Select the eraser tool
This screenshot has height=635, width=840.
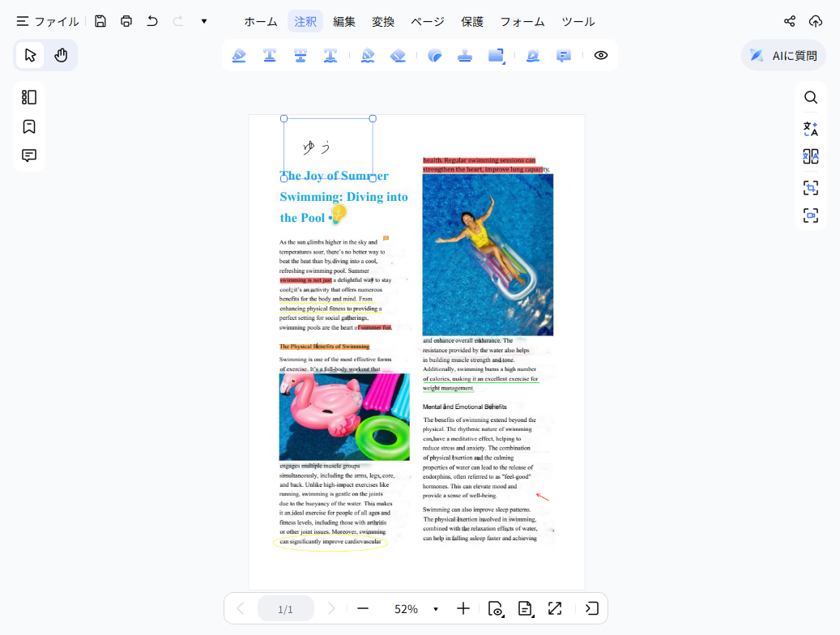pos(398,55)
